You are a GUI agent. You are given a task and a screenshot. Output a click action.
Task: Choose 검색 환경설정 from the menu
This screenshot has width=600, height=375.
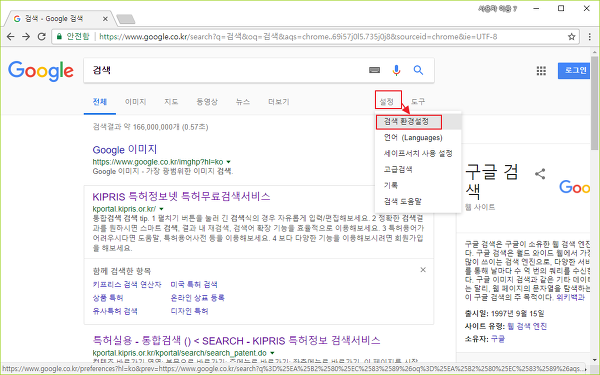point(418,122)
